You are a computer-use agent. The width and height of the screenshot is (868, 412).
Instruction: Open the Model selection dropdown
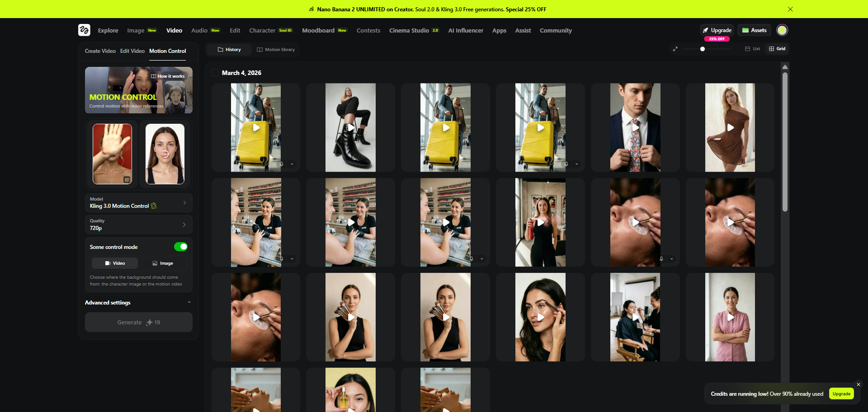[138, 203]
